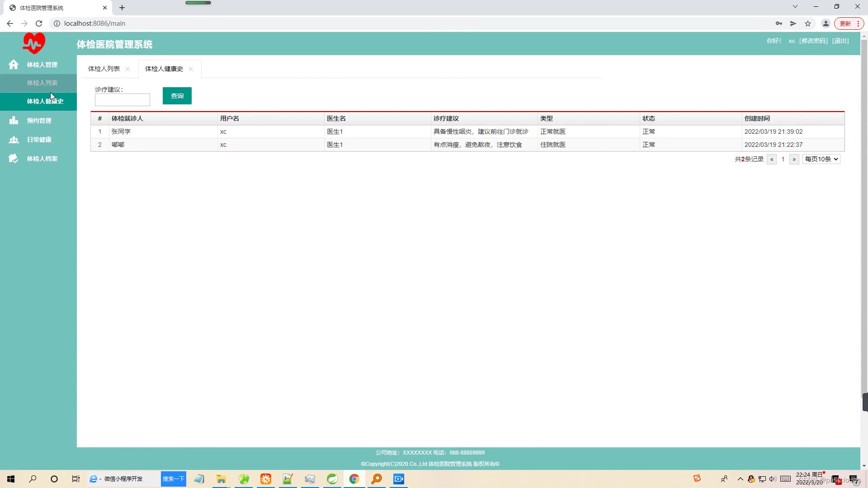Image resolution: width=868 pixels, height=488 pixels.
Task: Open the 体检人管理 menu in the sidebar
Action: point(43,65)
